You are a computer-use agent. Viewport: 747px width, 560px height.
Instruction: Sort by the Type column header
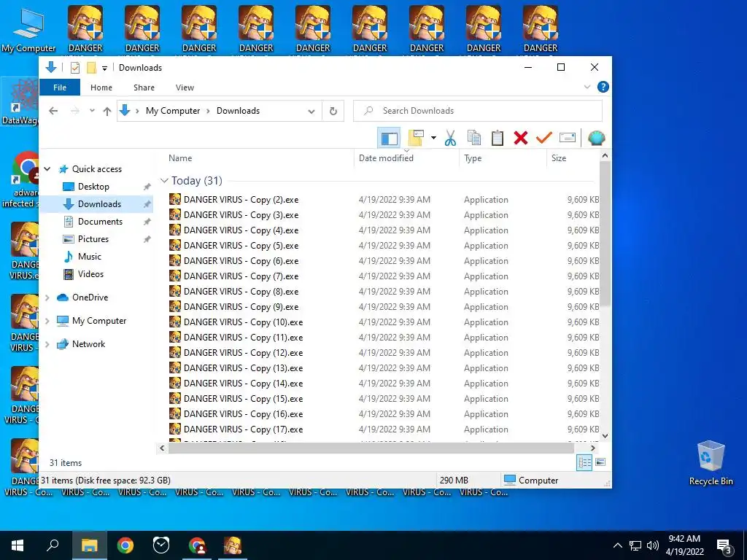[473, 158]
